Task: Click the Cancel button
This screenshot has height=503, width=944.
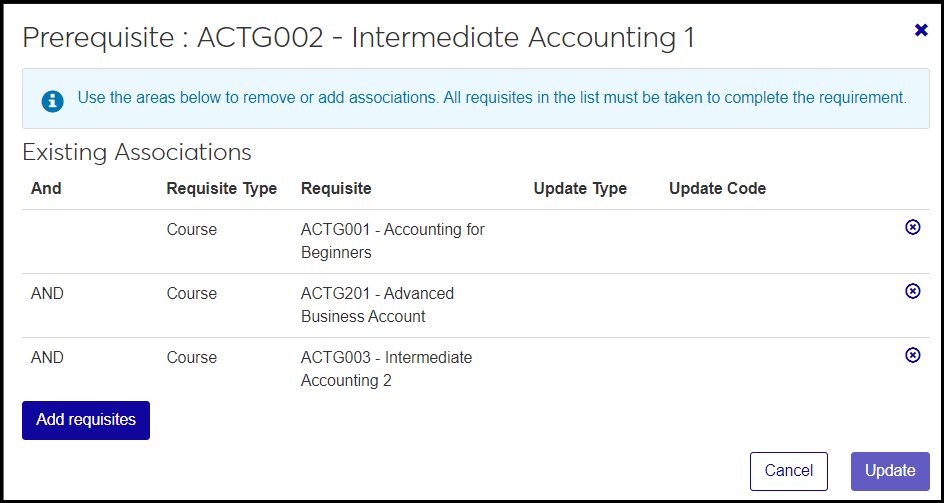Action: click(x=788, y=471)
